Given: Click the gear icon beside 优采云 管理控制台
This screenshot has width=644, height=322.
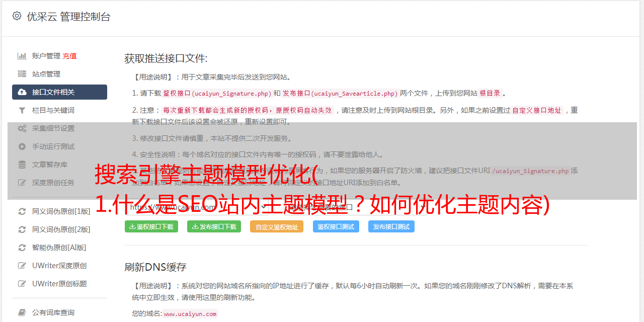Looking at the screenshot, I should pos(17,16).
